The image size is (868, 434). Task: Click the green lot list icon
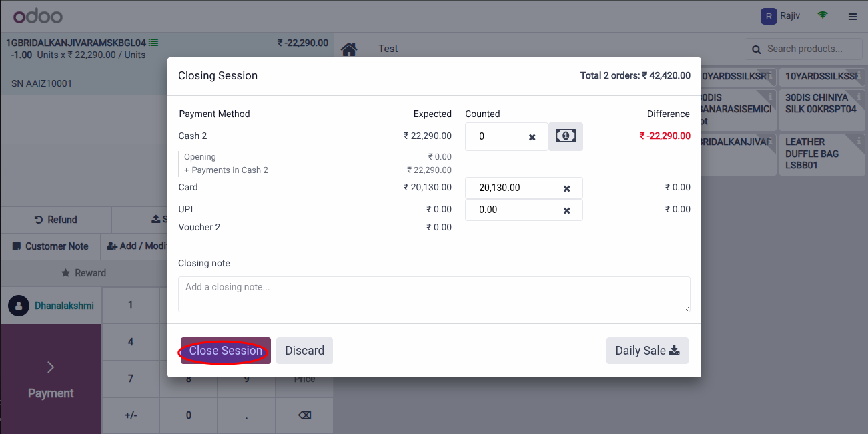(153, 43)
